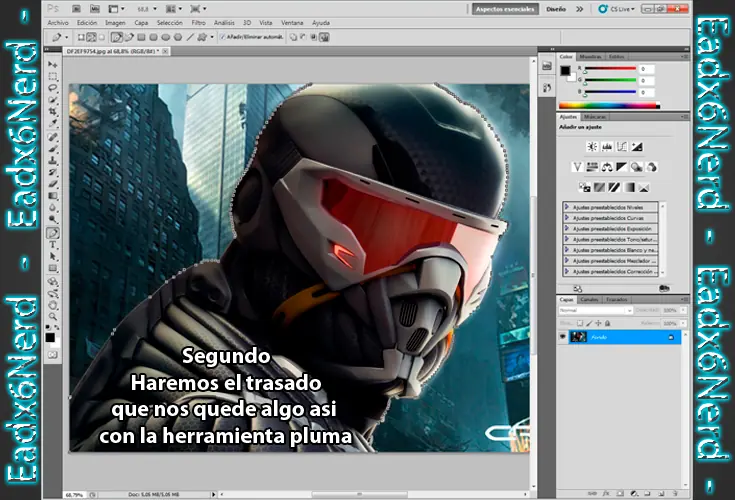The width and height of the screenshot is (735, 500).
Task: Select the Path Selection tool
Action: pos(52,256)
